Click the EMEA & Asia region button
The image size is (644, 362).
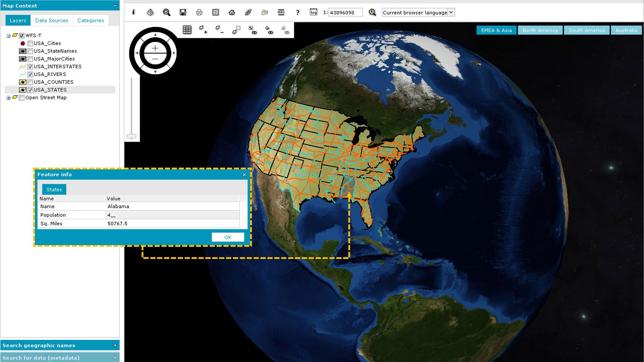click(x=496, y=30)
